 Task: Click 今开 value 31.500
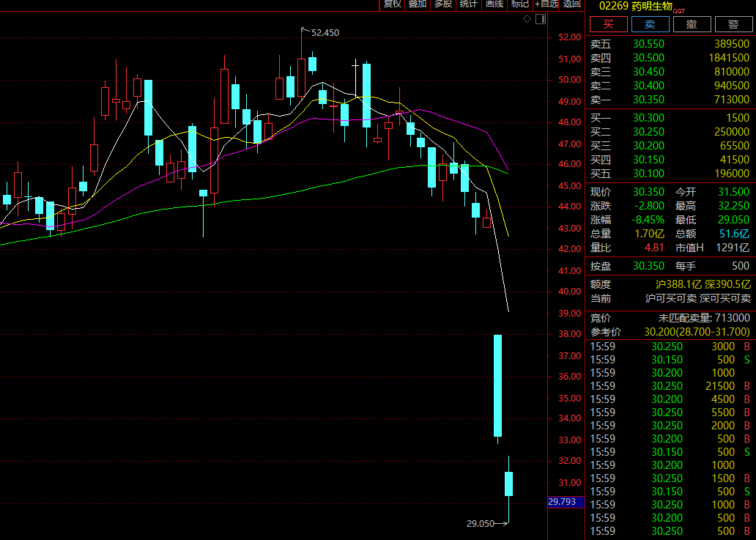(x=734, y=192)
